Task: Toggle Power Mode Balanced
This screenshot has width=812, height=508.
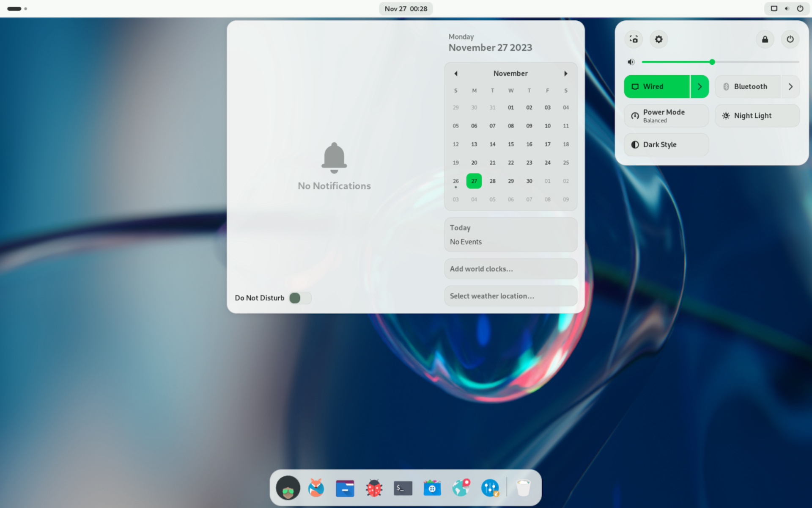Action: [666, 116]
